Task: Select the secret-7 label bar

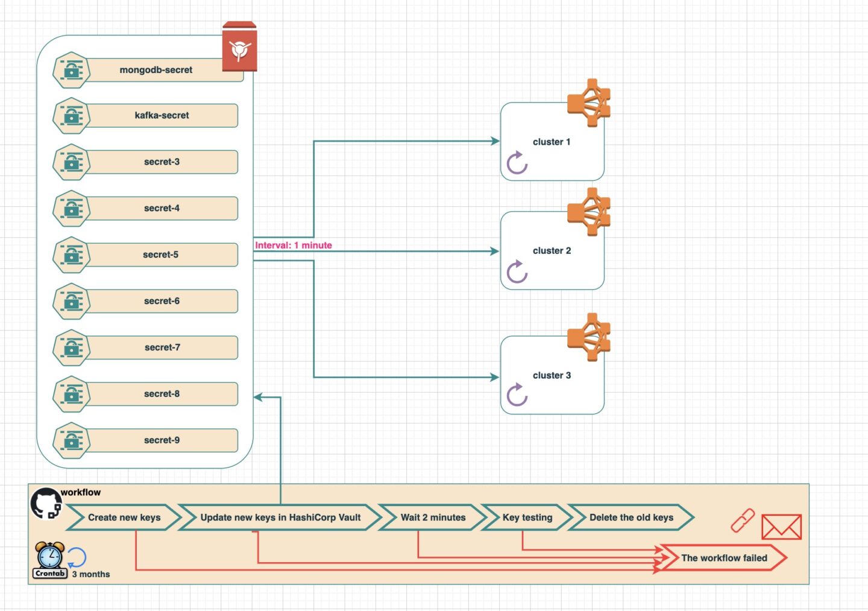Action: point(162,347)
